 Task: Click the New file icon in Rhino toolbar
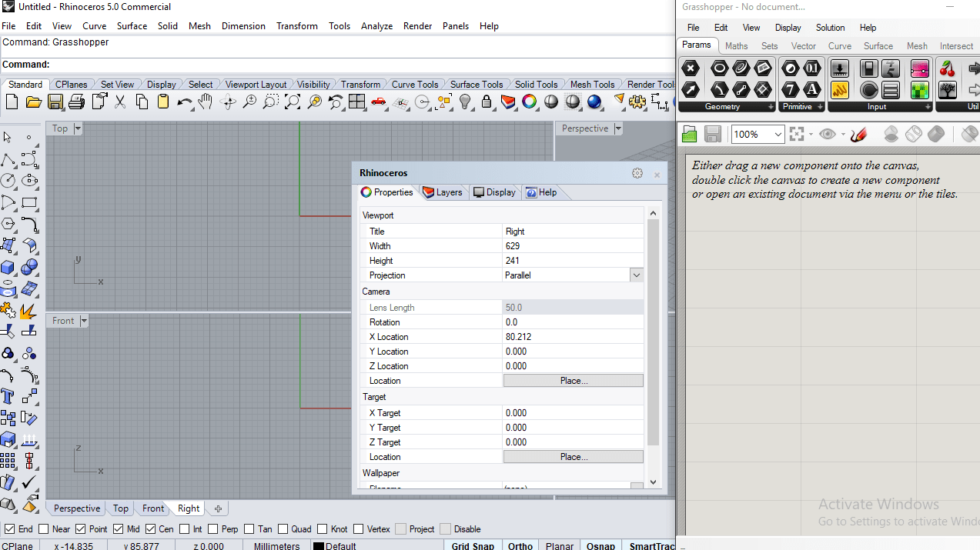[12, 102]
